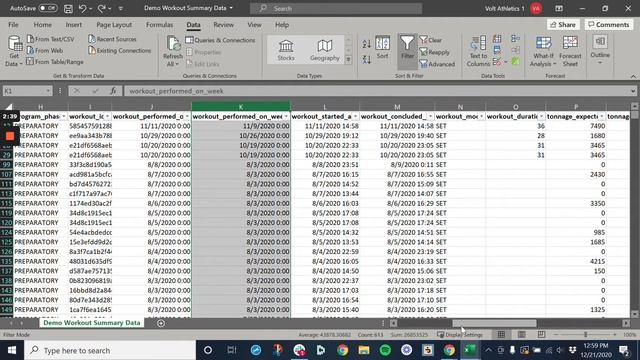
Task: Expand the Data Types gallery
Action: tap(348, 60)
